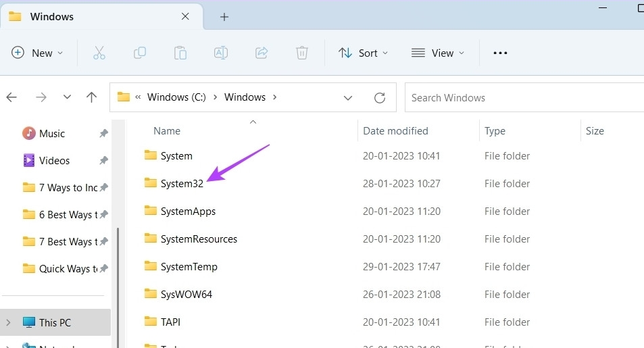Click chevron after Windows (C:) in path
This screenshot has height=348, width=644.
[215, 97]
